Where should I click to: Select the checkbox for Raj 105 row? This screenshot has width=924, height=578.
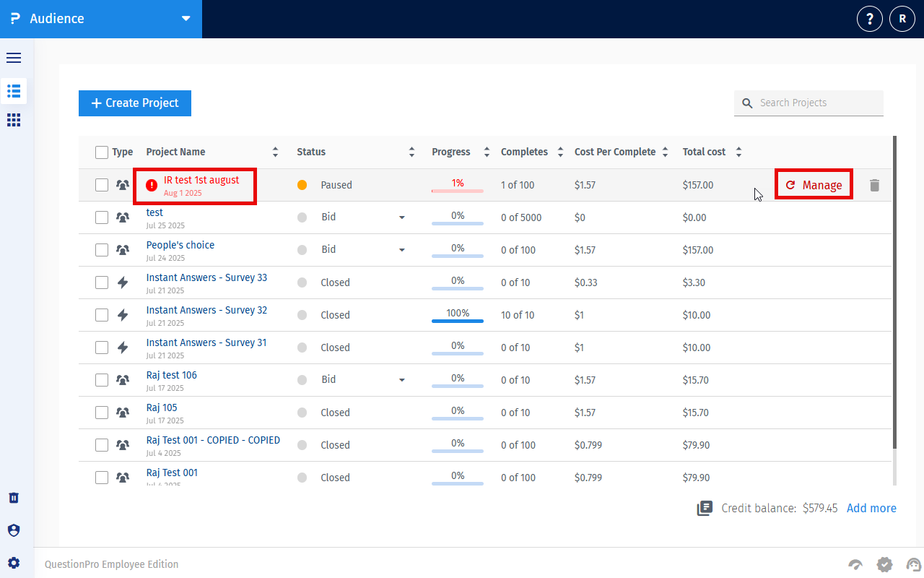point(102,413)
